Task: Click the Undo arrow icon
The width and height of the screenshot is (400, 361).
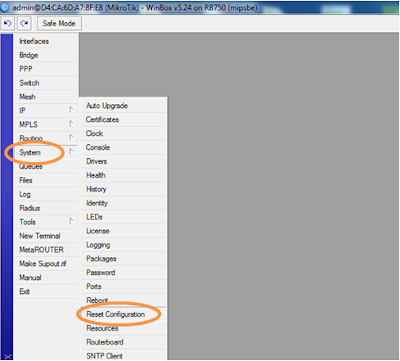Action: [x=7, y=23]
